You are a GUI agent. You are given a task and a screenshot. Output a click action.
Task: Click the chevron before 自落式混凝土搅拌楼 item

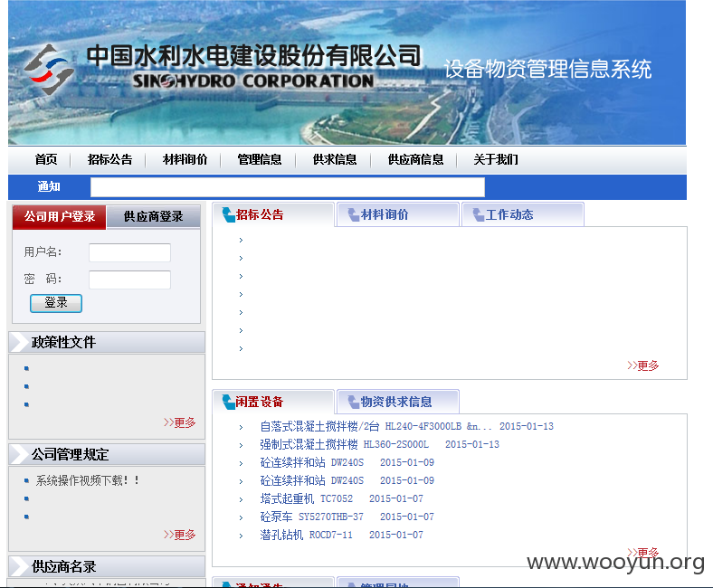pyautogui.click(x=241, y=427)
